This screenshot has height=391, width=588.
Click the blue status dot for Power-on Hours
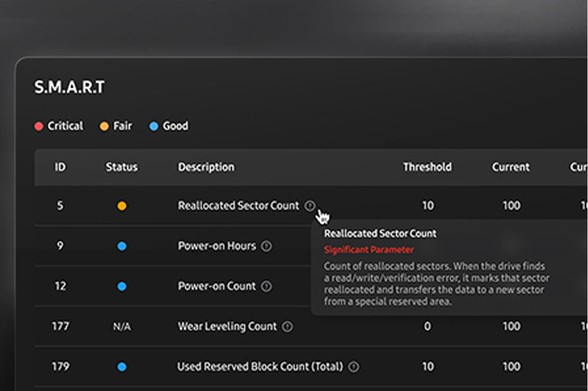point(121,246)
